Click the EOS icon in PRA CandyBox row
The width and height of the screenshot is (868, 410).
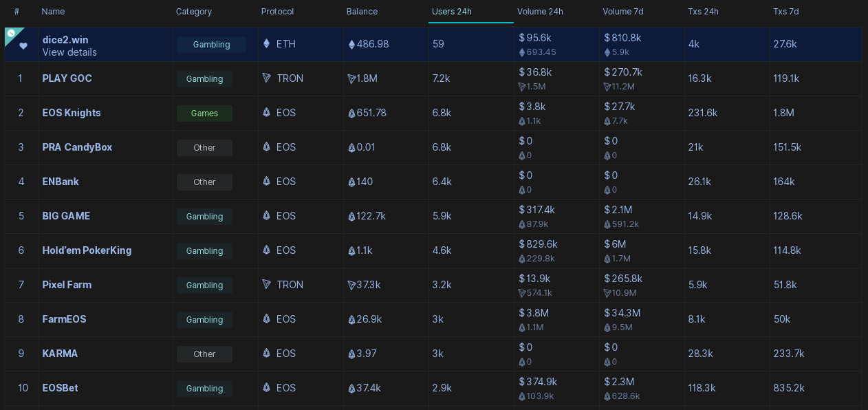267,147
